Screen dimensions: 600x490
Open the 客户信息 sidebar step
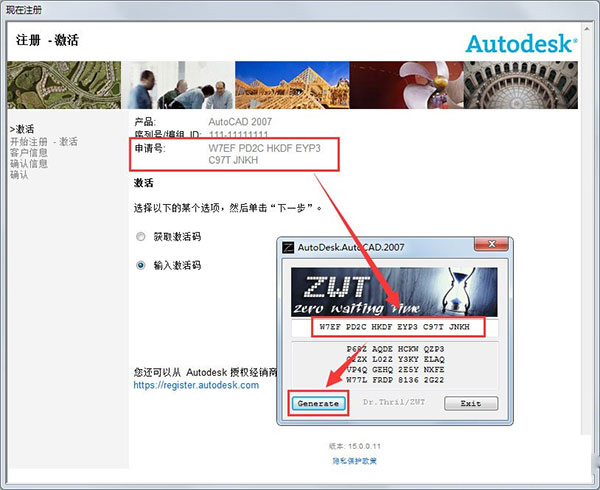(x=29, y=153)
